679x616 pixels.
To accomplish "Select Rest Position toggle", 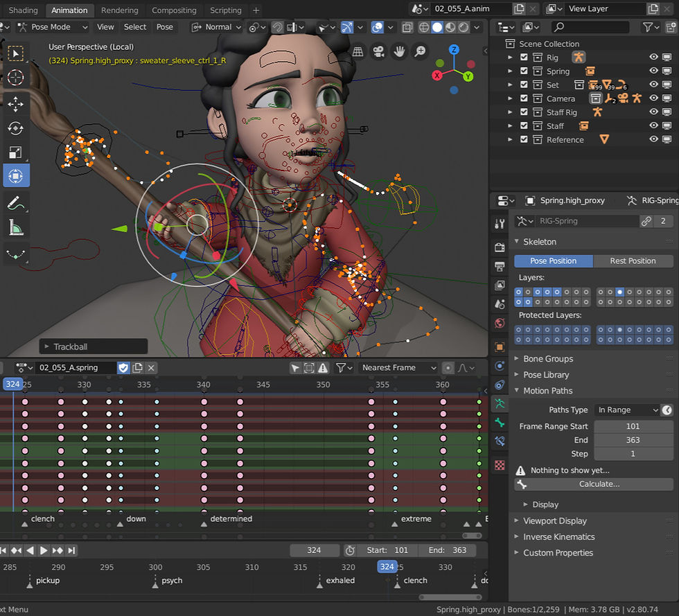I will click(x=633, y=261).
